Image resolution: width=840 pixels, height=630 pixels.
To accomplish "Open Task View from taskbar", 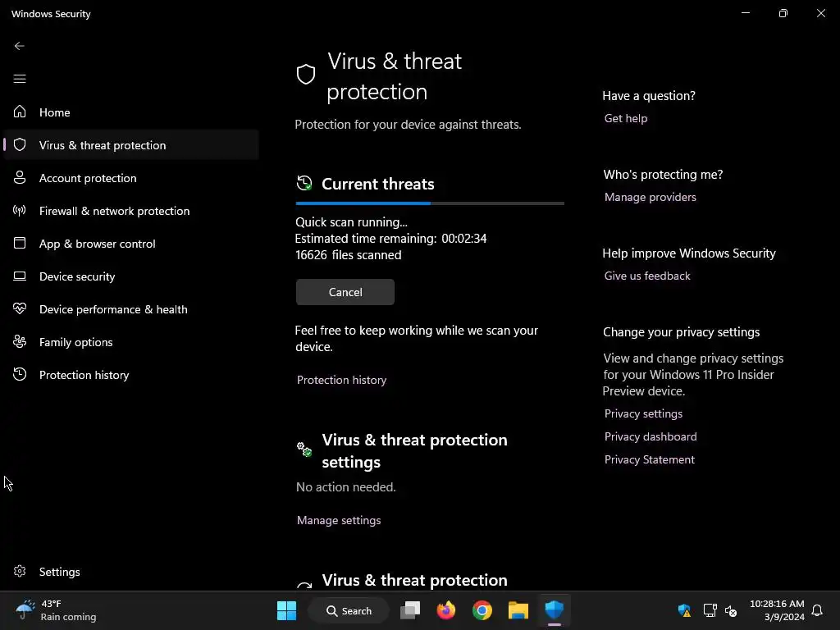I will 410,610.
